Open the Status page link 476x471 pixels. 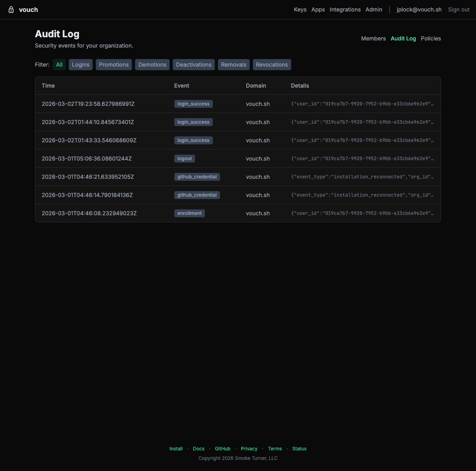click(299, 448)
